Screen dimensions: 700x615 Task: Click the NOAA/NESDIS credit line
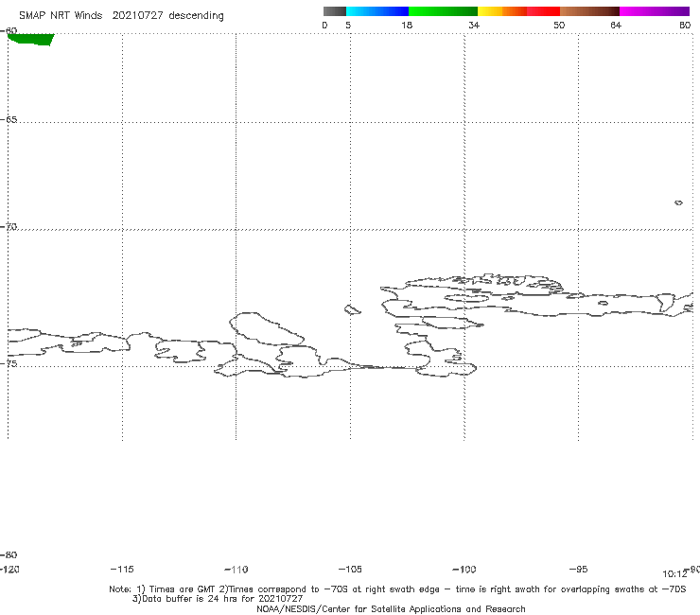click(x=391, y=608)
